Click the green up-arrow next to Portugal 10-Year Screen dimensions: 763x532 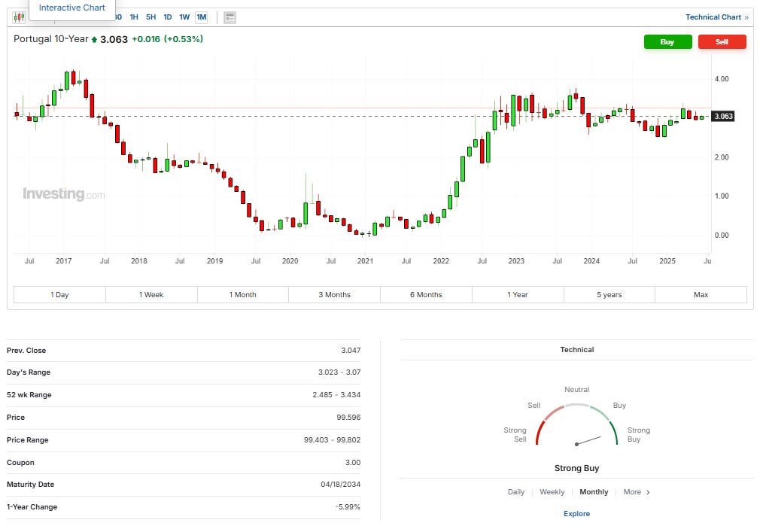coord(94,39)
